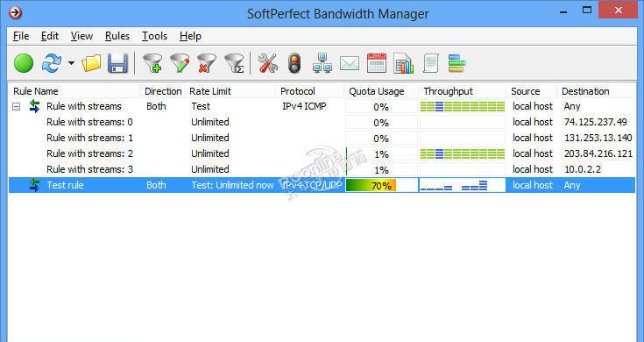Click the IPv4 ICMP protocol cell
The image size is (644, 342).
tap(304, 106)
